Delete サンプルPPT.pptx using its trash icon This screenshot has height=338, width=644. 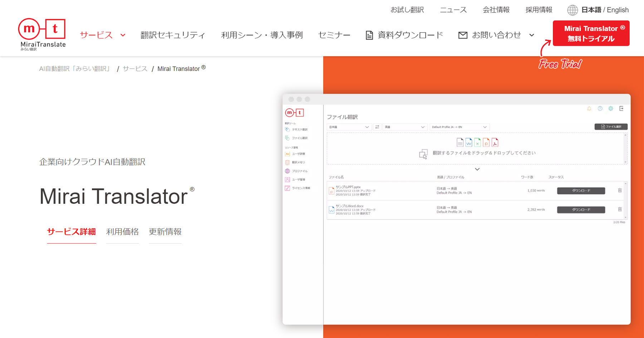(620, 190)
